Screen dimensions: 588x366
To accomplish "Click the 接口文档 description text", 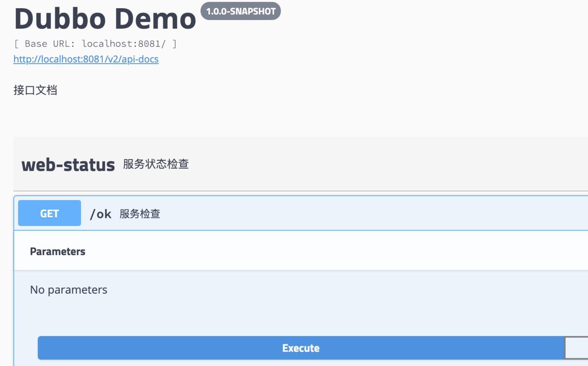I will pyautogui.click(x=35, y=90).
